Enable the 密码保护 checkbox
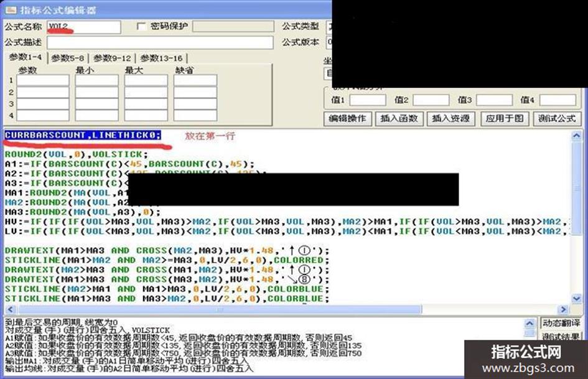The image size is (588, 379). pyautogui.click(x=141, y=26)
